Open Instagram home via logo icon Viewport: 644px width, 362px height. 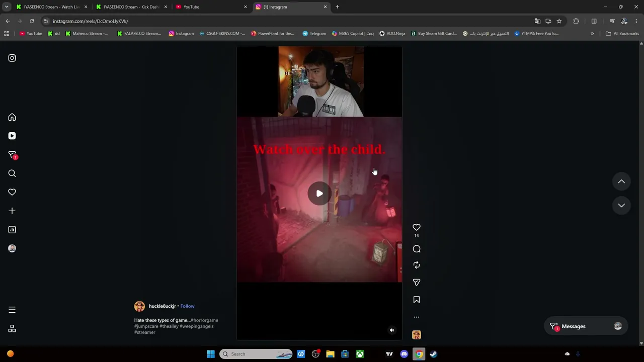[12, 58]
